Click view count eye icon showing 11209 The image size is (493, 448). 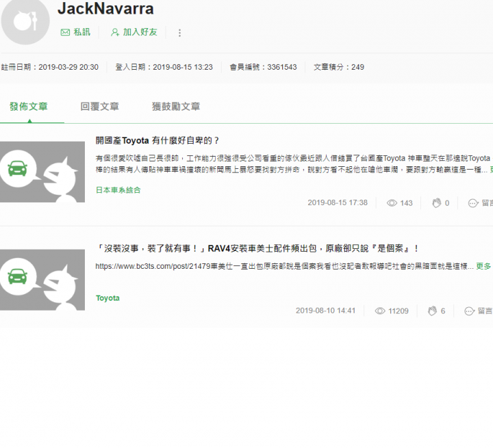pyautogui.click(x=380, y=311)
